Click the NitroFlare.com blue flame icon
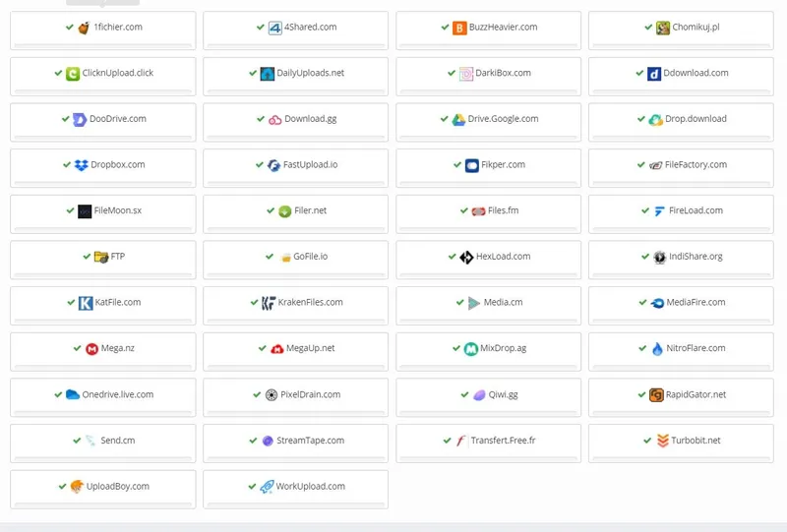Image resolution: width=787 pixels, height=532 pixels. [657, 349]
